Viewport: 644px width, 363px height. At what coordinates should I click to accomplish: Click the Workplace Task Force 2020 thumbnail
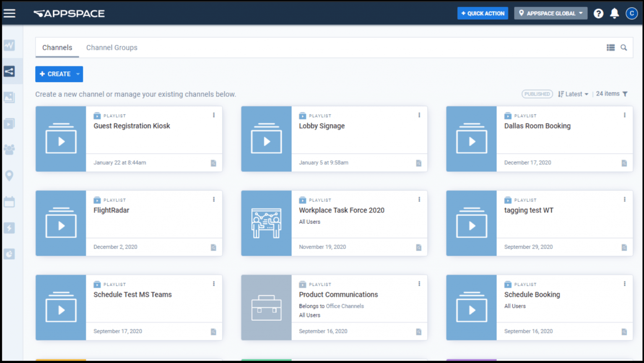[x=266, y=223]
